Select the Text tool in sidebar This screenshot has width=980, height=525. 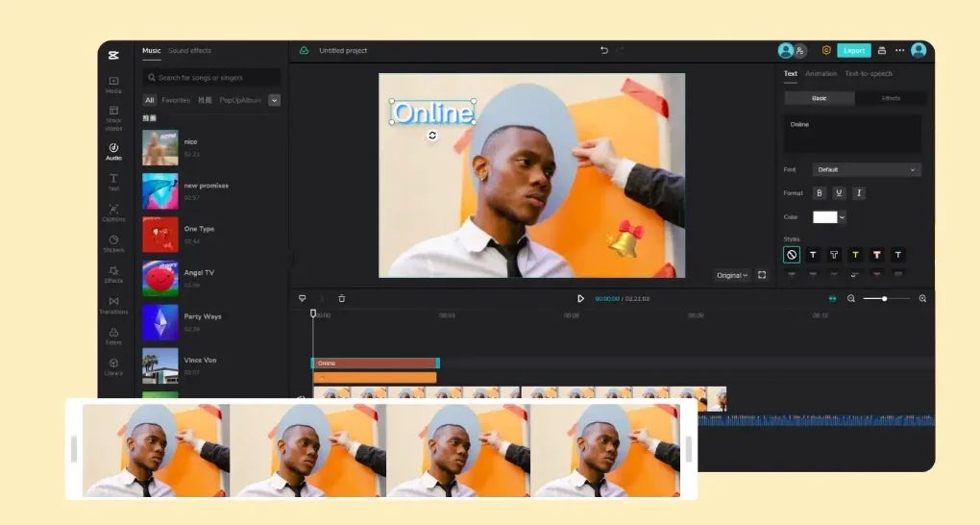pos(113,182)
